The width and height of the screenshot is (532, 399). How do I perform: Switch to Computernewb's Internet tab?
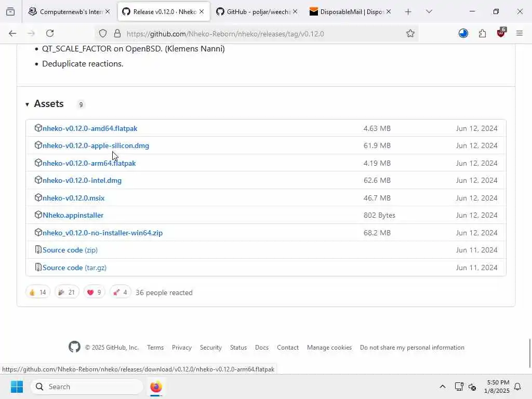pyautogui.click(x=70, y=12)
